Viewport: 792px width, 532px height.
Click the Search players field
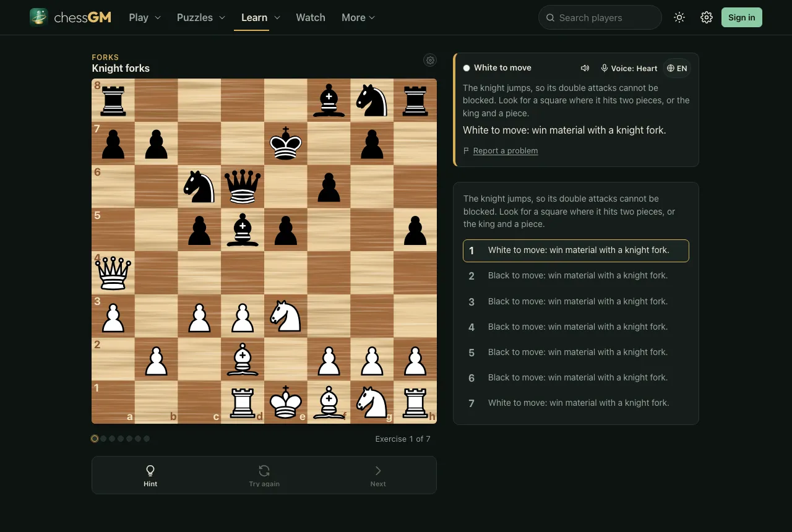pyautogui.click(x=600, y=17)
